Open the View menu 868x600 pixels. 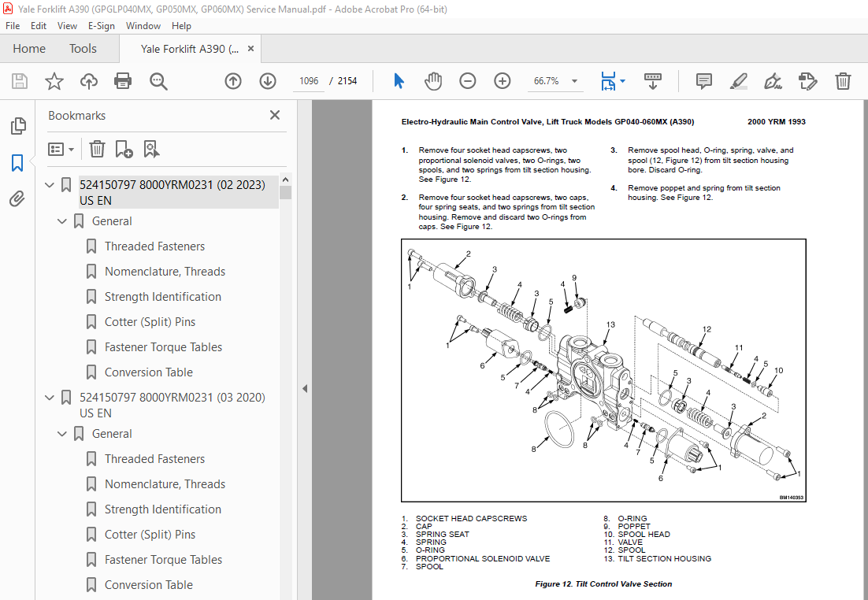tap(67, 26)
